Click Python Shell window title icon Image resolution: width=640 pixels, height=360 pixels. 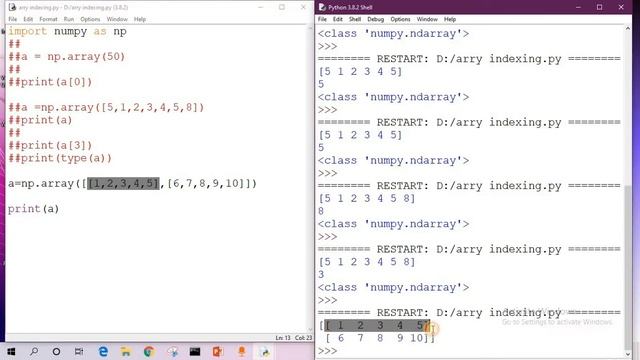(x=322, y=7)
